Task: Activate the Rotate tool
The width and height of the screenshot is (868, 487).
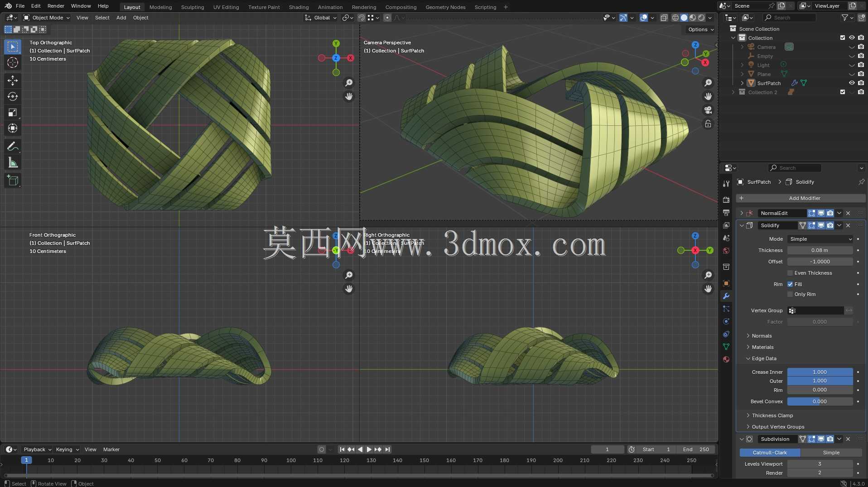Action: click(x=13, y=96)
